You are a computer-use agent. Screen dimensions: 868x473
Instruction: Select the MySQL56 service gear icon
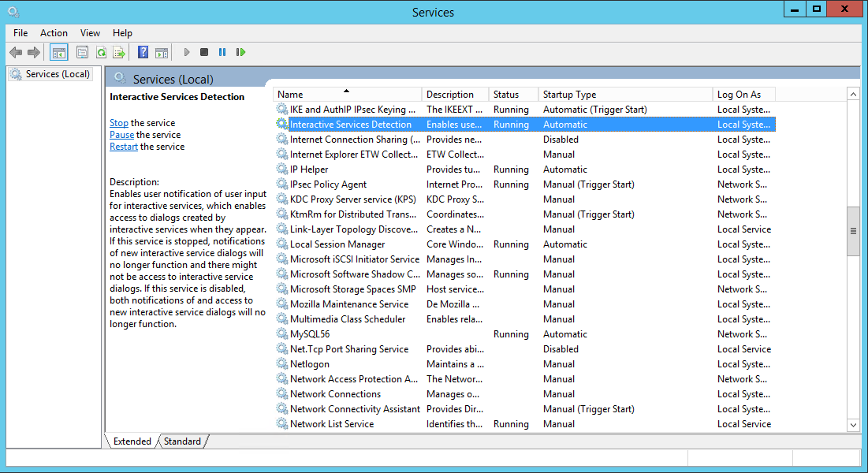point(281,333)
